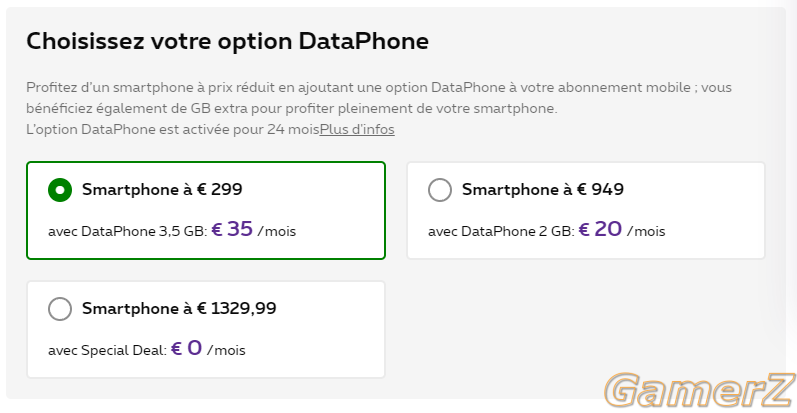Click the "avec DataPhone 3,5 GB" label

click(x=128, y=232)
